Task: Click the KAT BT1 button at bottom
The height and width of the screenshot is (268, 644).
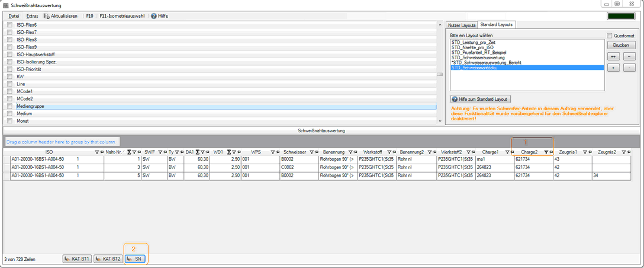Action: point(77,259)
